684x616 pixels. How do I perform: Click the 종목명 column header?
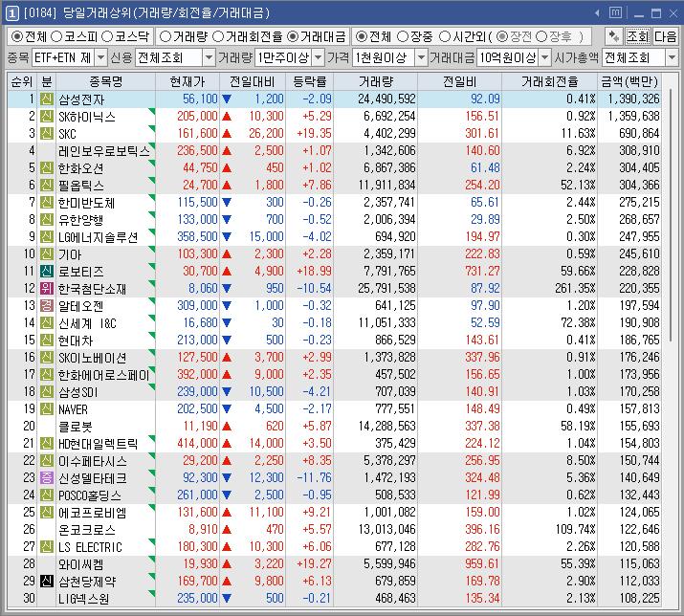point(105,81)
